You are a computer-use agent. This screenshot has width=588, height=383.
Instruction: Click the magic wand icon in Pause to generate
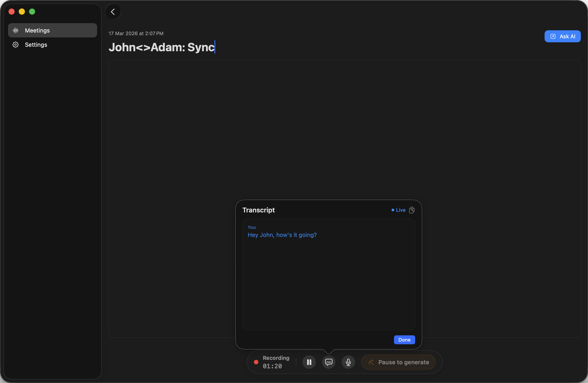(371, 362)
